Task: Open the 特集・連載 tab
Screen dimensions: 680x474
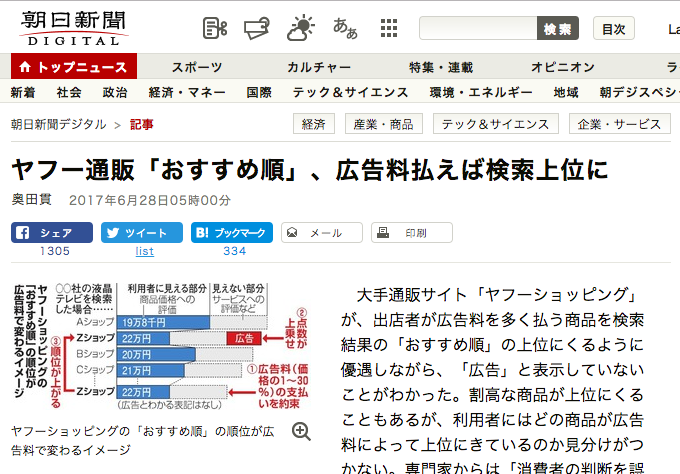Action: click(441, 67)
